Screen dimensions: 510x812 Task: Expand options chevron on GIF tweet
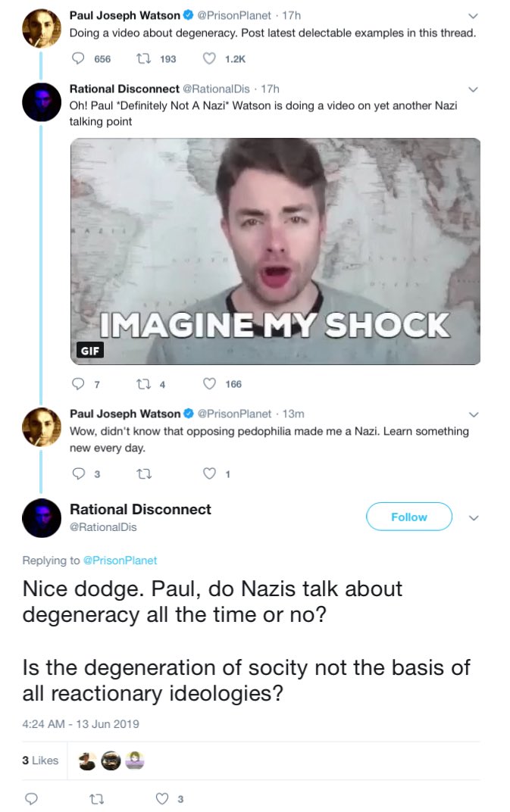click(473, 89)
